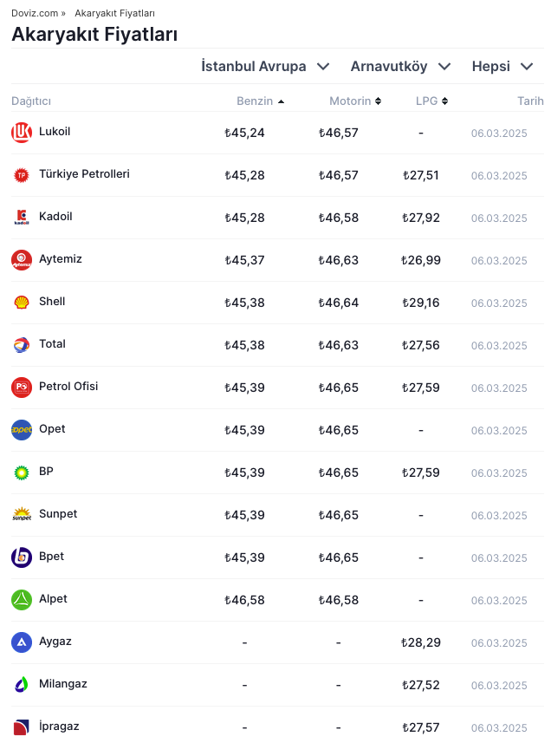Image resolution: width=551 pixels, height=756 pixels.
Task: Go to Doviz.com breadcrumb link
Action: pyautogui.click(x=35, y=14)
